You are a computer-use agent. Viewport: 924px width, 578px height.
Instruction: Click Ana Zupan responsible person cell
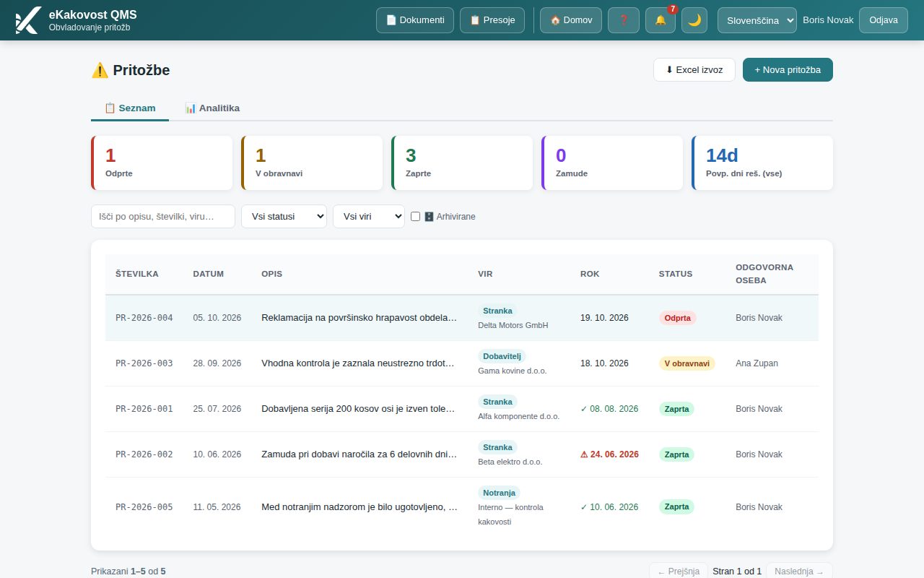pyautogui.click(x=757, y=363)
